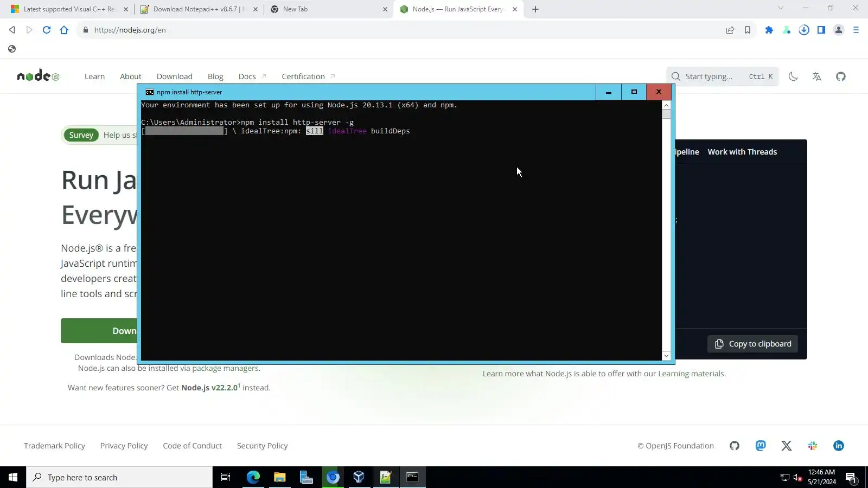Open the extensions puzzle icon
The width and height of the screenshot is (868, 488).
point(769,30)
